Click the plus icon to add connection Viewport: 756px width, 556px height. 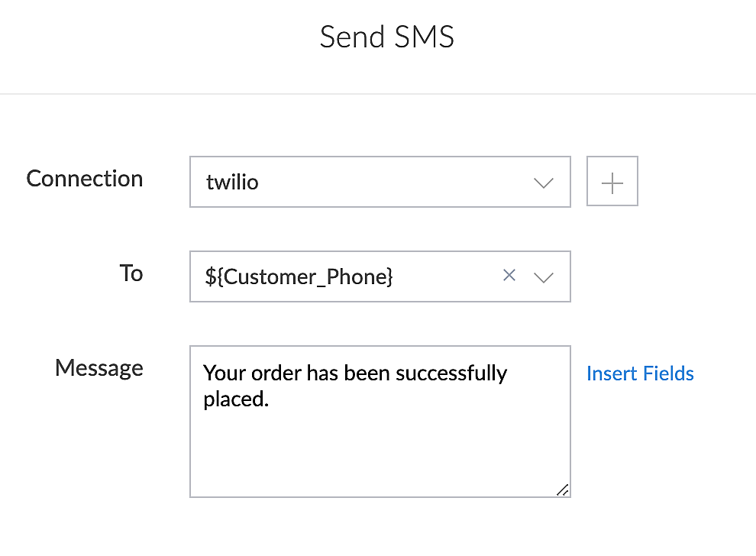(612, 182)
